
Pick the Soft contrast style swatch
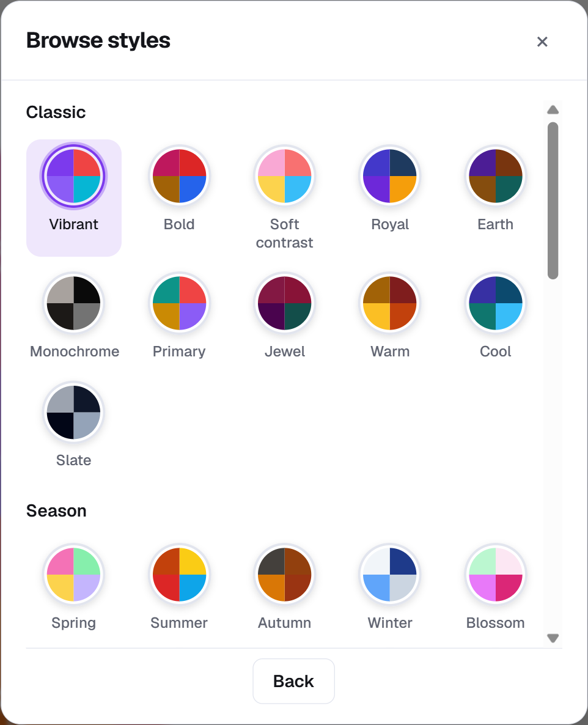(x=285, y=176)
